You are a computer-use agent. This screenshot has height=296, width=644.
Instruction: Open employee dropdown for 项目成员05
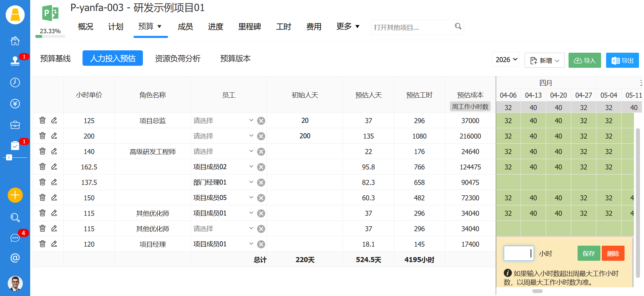pyautogui.click(x=251, y=197)
